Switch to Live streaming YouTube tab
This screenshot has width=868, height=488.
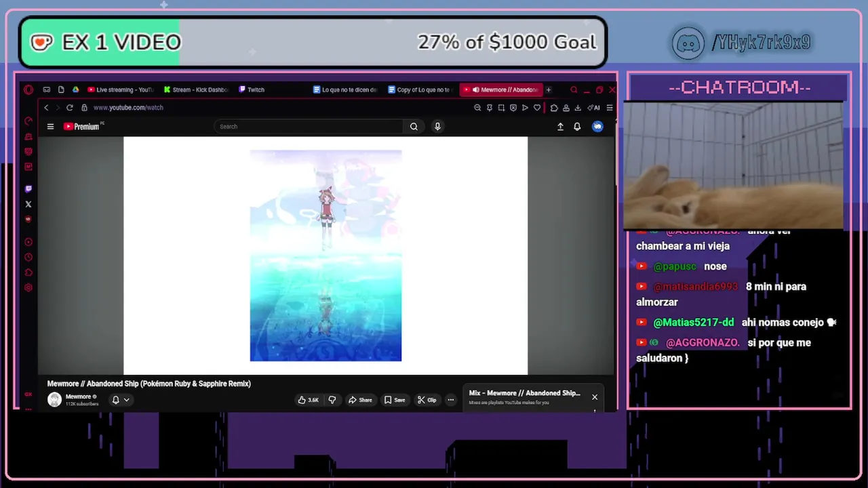point(121,89)
